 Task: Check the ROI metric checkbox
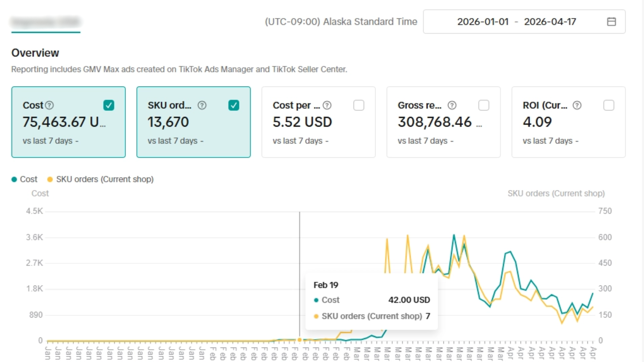click(x=609, y=105)
